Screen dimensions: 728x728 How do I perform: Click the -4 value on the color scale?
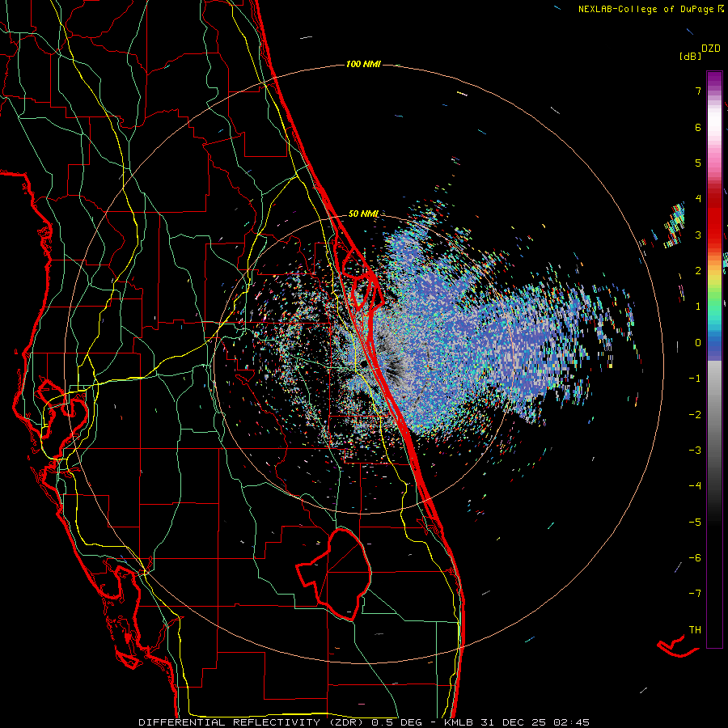point(695,486)
